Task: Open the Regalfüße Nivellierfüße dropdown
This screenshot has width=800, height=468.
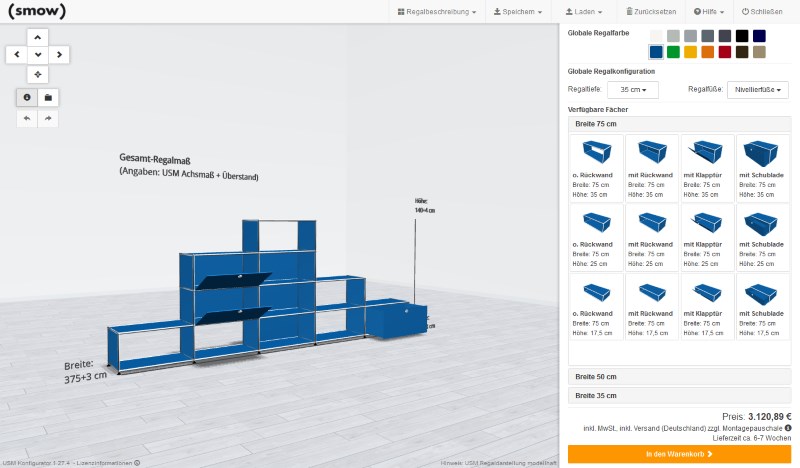Action: tap(757, 90)
